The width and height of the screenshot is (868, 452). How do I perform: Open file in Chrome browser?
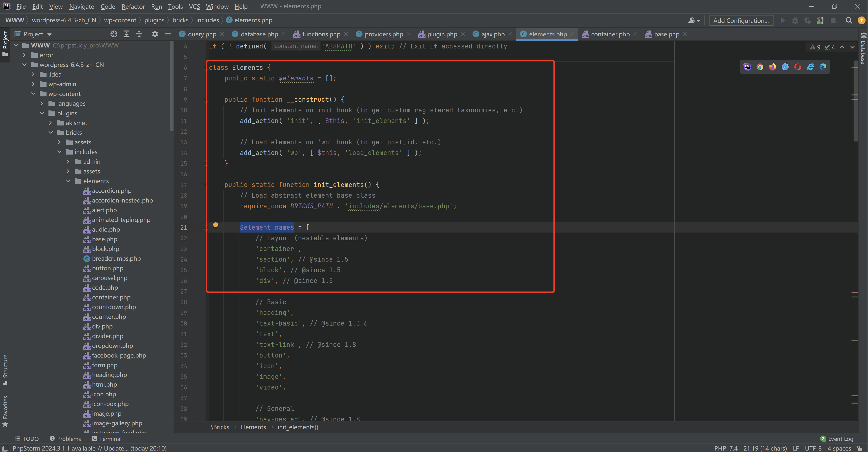(760, 67)
